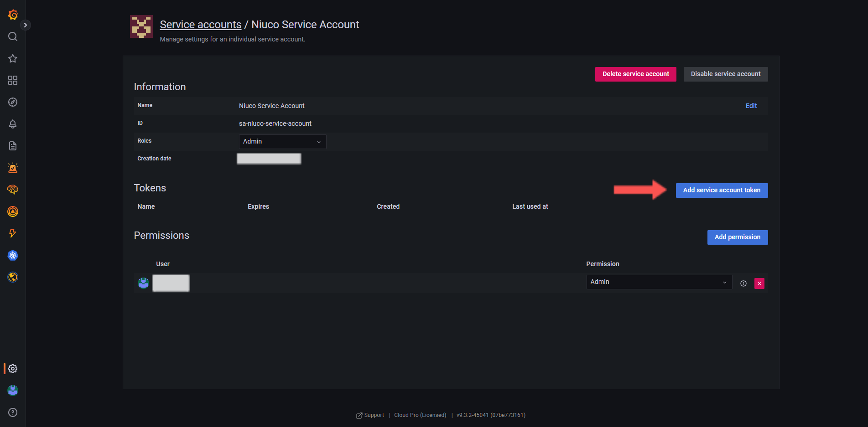This screenshot has height=427, width=868.
Task: Click Disable service account button
Action: [725, 74]
